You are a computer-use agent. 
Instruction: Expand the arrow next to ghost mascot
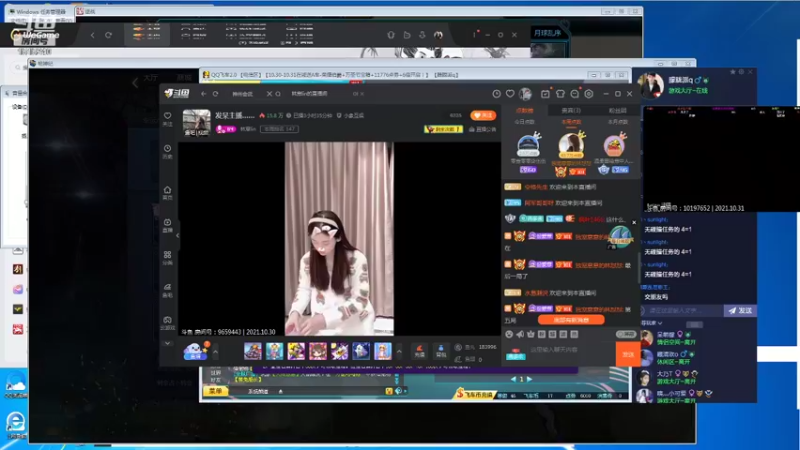pyautogui.click(x=215, y=352)
